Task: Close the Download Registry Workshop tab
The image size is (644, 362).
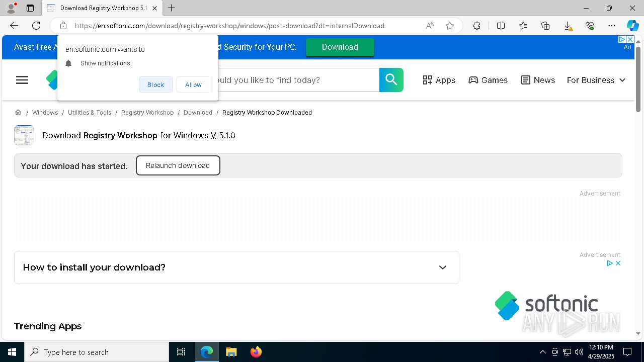Action: 154,8
